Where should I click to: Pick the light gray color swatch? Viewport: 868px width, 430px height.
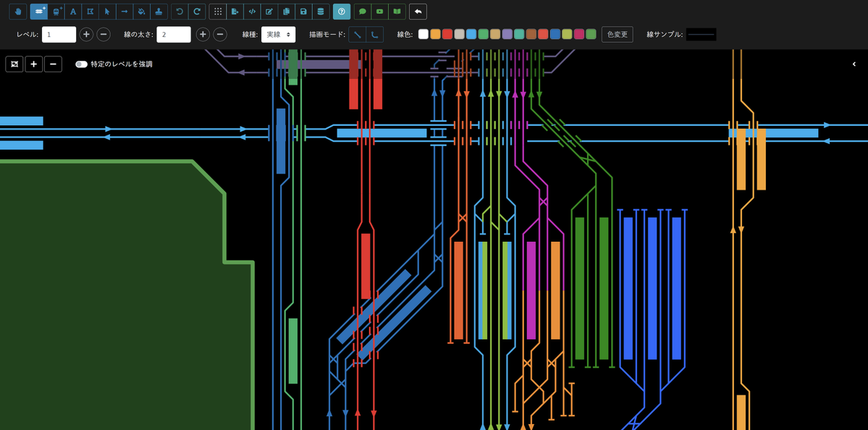pos(459,34)
